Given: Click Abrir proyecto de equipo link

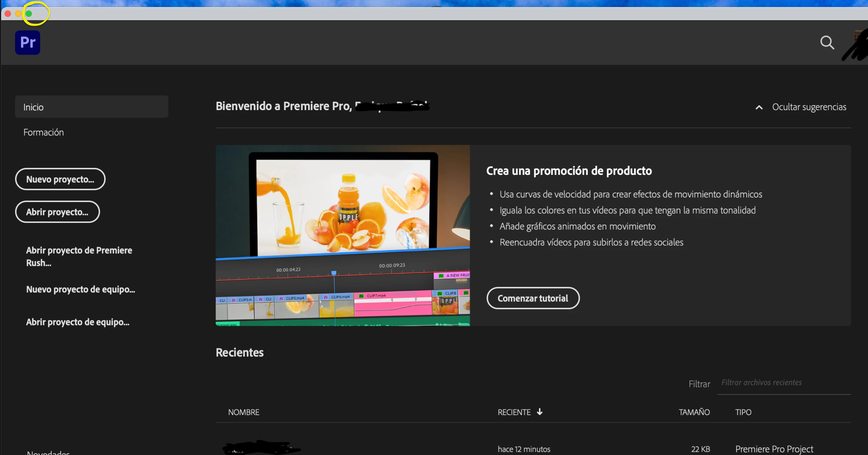Looking at the screenshot, I should [77, 322].
